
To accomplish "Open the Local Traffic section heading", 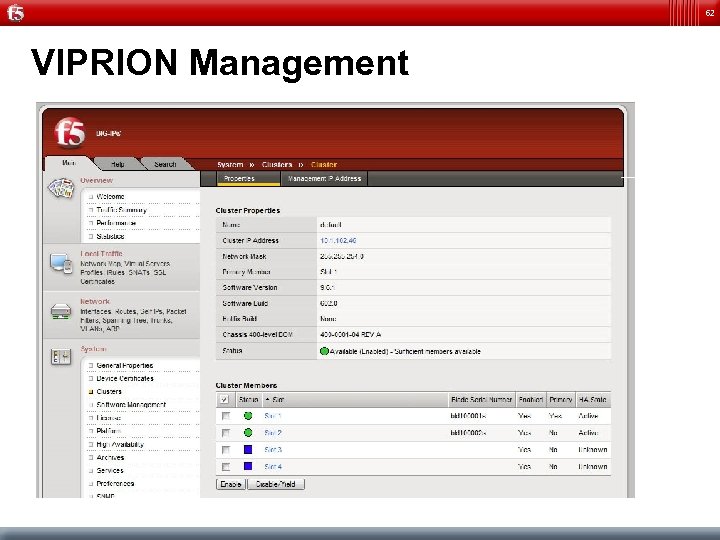I will pos(101,253).
